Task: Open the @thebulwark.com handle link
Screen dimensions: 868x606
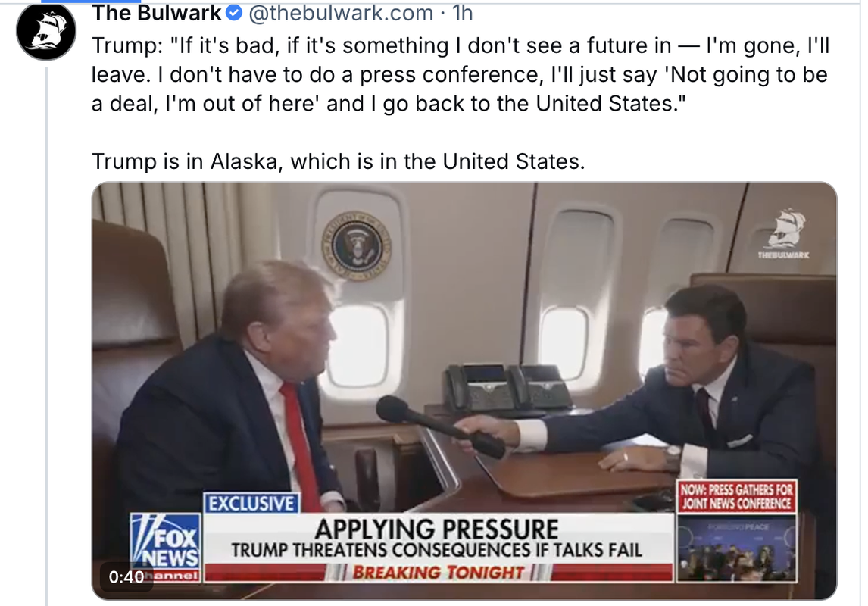Action: pos(340,13)
